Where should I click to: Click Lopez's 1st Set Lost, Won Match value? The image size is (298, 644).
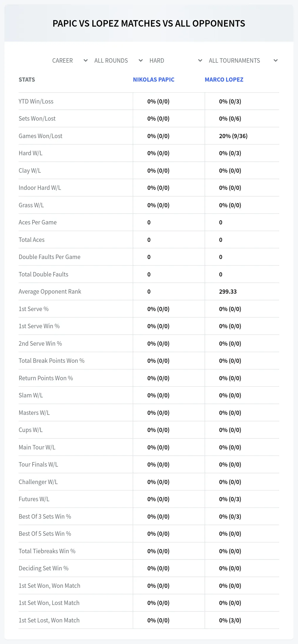(x=230, y=620)
